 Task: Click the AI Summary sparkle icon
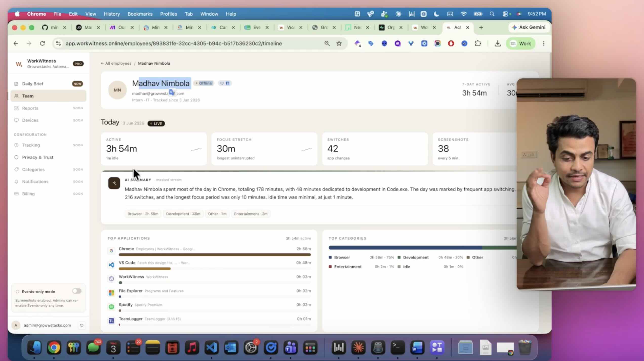coord(114,183)
